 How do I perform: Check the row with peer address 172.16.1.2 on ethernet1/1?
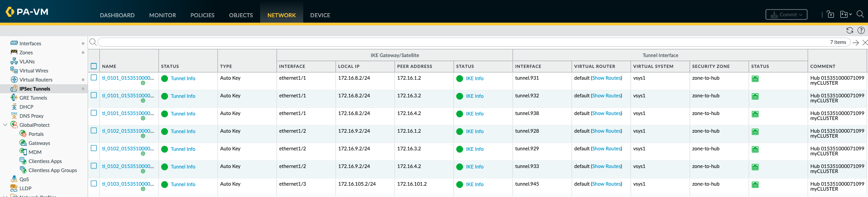94,78
